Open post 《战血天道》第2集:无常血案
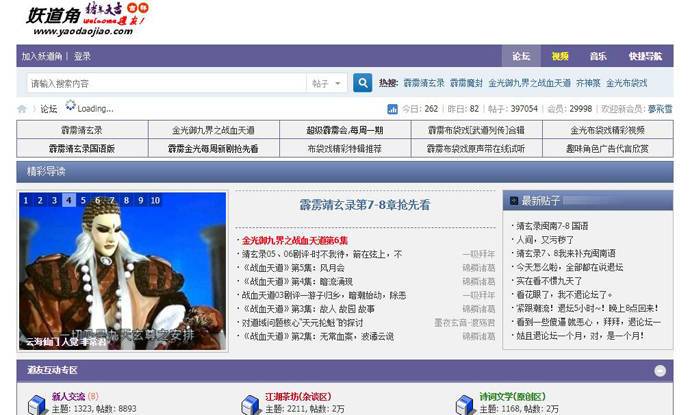Screen dimensions: 690x415 [x=318, y=337]
